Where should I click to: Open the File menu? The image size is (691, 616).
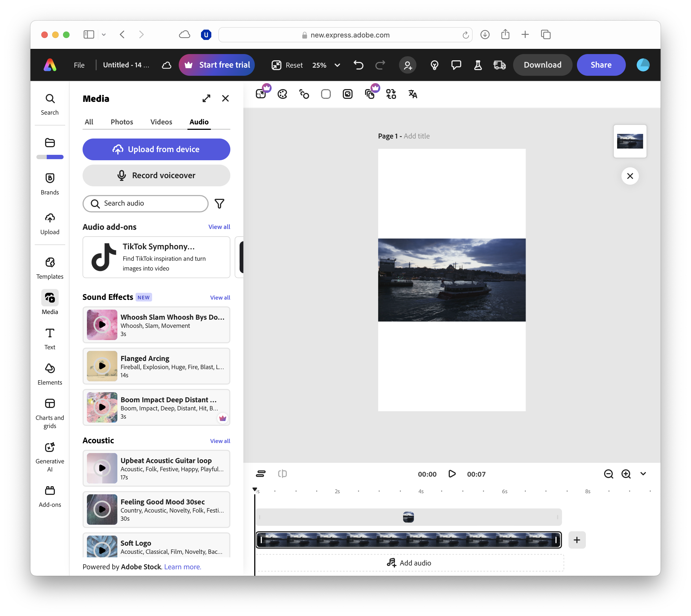coord(79,65)
